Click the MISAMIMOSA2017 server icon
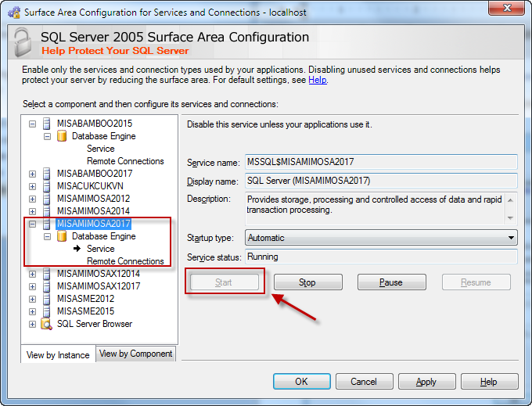 click(x=47, y=224)
